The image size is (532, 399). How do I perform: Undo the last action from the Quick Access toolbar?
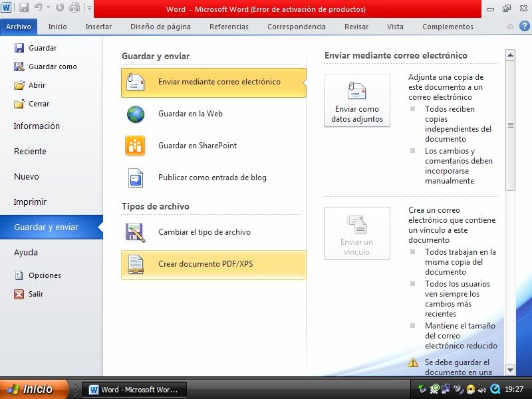[40, 7]
